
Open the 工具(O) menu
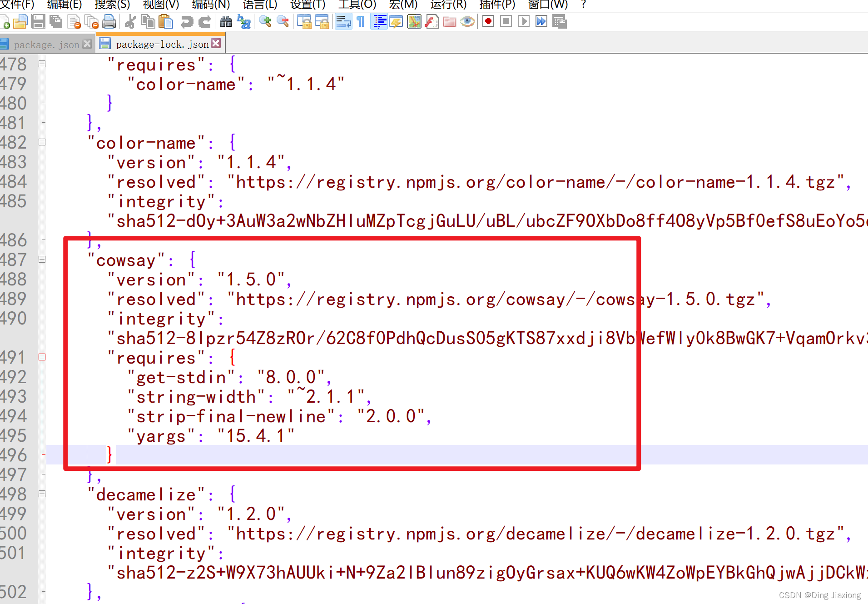tap(357, 5)
